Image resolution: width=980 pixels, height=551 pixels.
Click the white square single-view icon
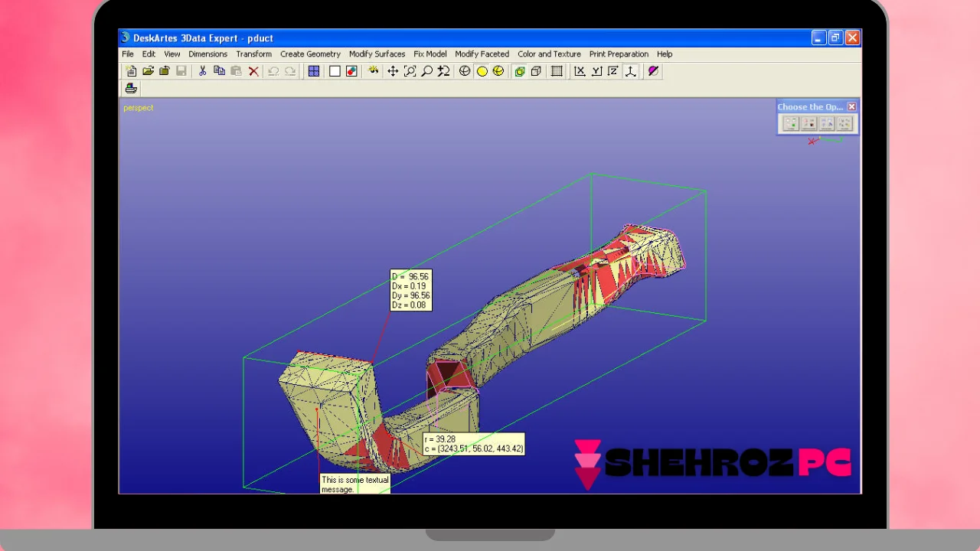(x=335, y=71)
